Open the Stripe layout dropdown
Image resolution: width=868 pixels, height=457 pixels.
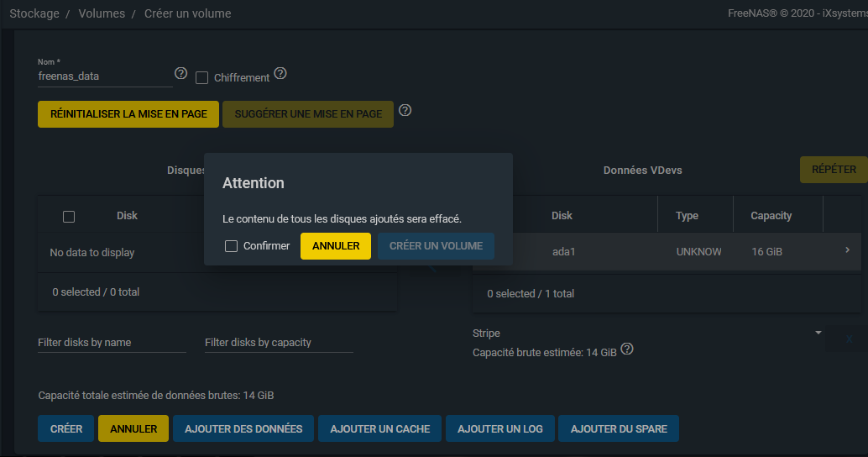(x=646, y=334)
